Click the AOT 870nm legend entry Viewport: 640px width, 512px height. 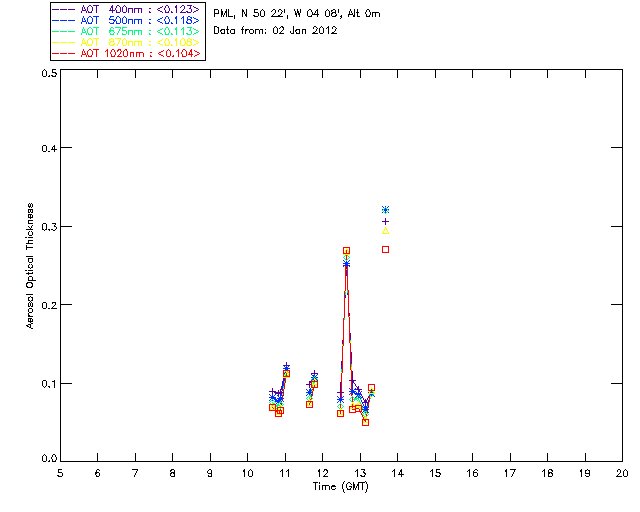(127, 42)
